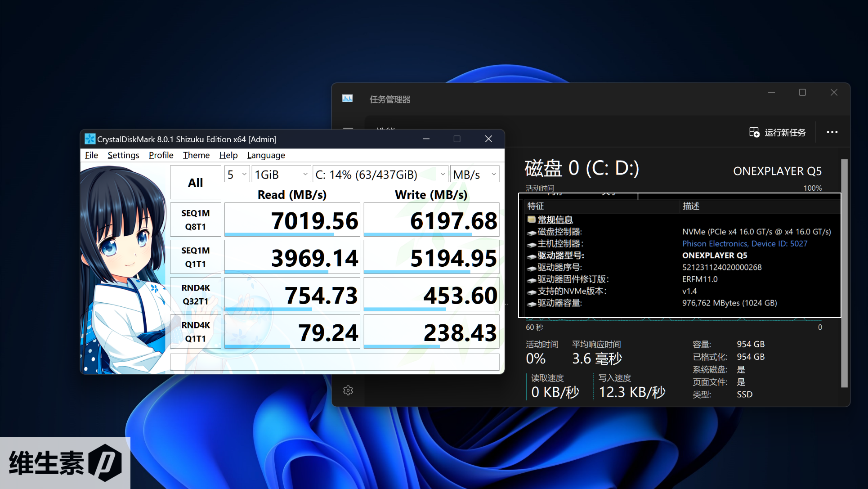Open the C: drive selection dropdown
The width and height of the screenshot is (868, 489).
point(380,174)
